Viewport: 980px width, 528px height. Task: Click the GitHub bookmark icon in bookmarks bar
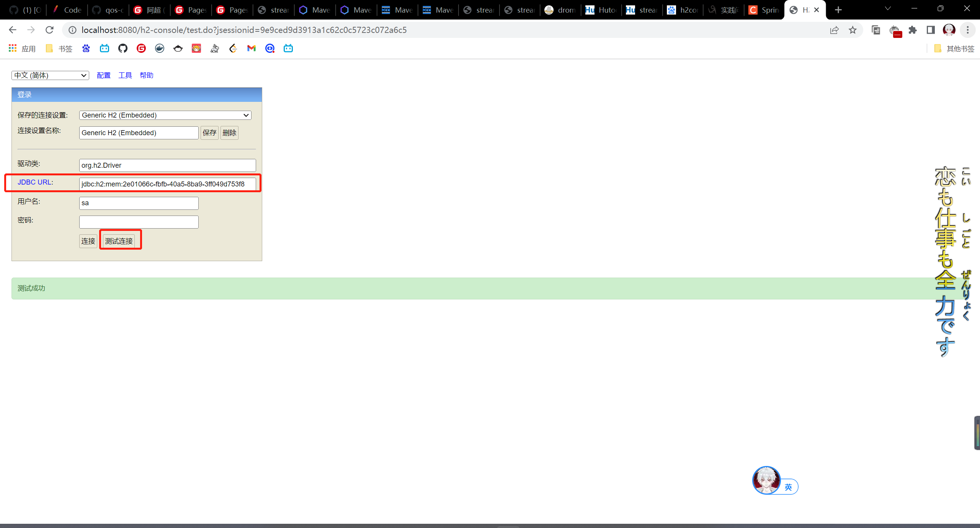[122, 48]
